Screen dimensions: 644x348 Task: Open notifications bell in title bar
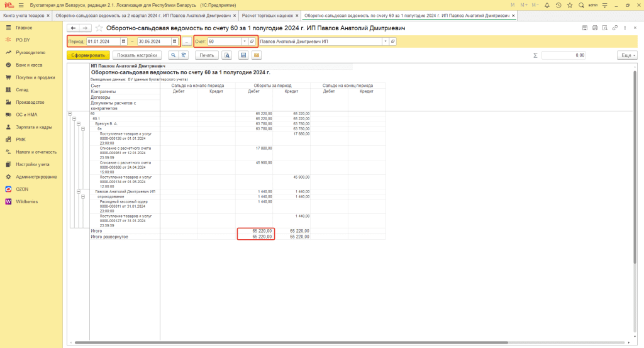point(547,5)
